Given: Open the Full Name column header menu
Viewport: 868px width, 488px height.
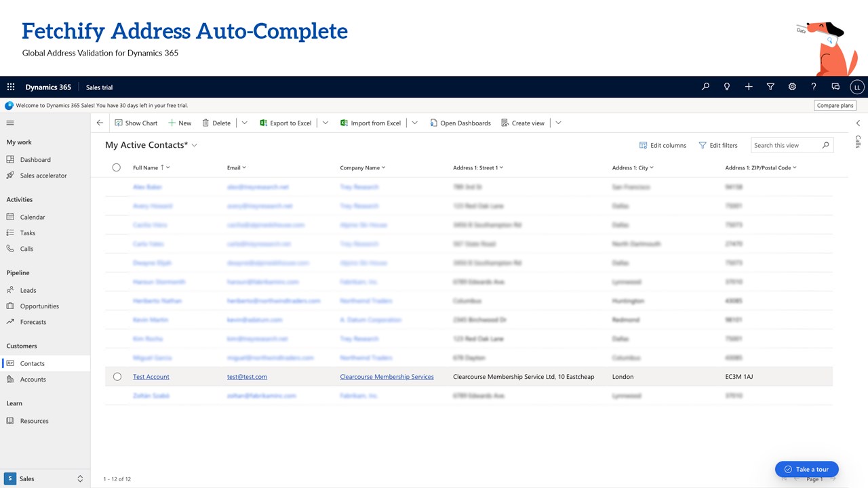Looking at the screenshot, I should 151,167.
